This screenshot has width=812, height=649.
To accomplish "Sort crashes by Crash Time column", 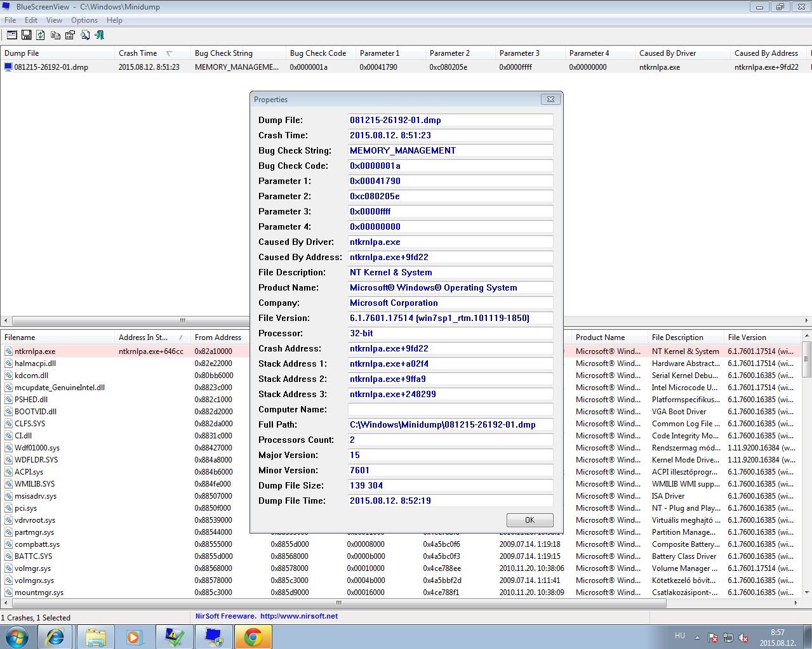I will click(152, 53).
